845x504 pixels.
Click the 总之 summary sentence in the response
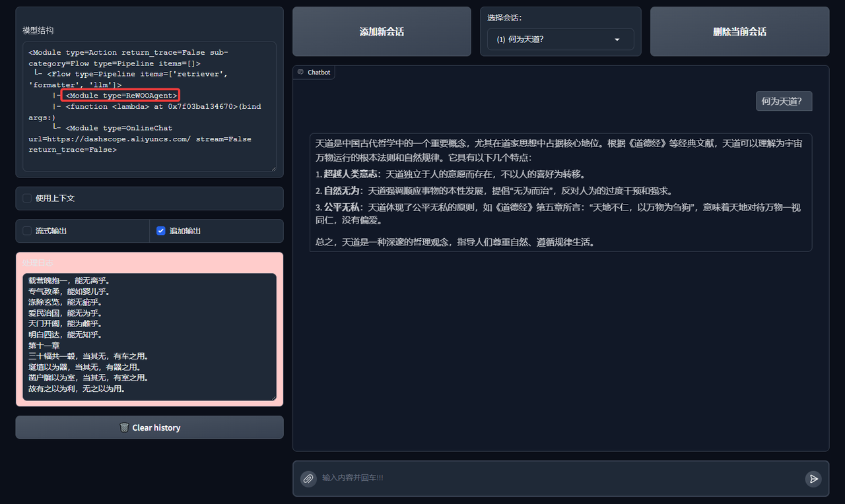[x=456, y=242]
